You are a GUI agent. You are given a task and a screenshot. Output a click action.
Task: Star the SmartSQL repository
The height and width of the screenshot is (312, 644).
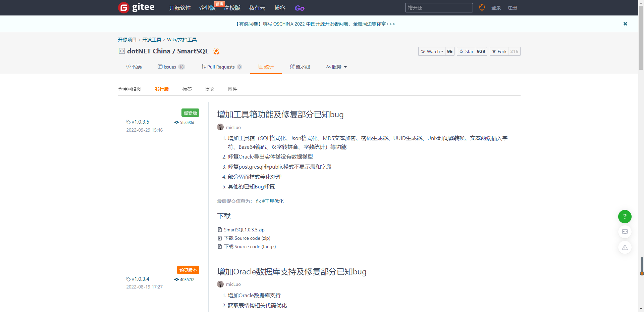pyautogui.click(x=466, y=51)
